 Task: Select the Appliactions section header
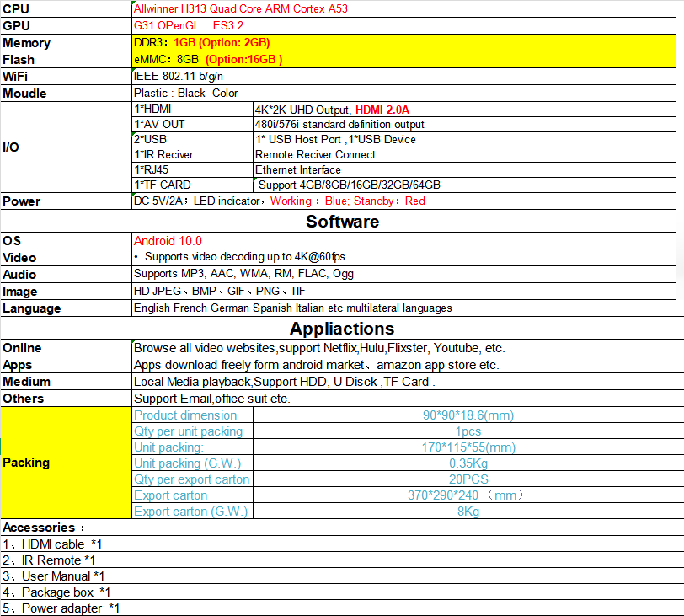click(342, 329)
